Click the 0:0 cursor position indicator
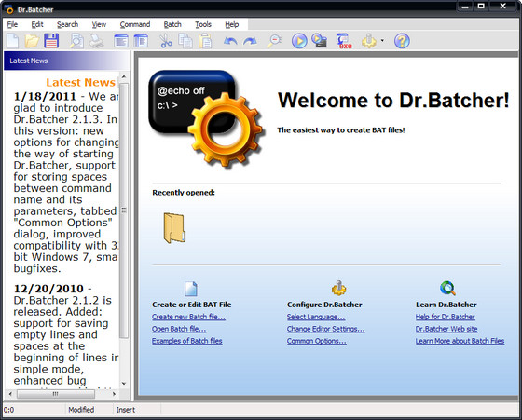 click(x=9, y=410)
